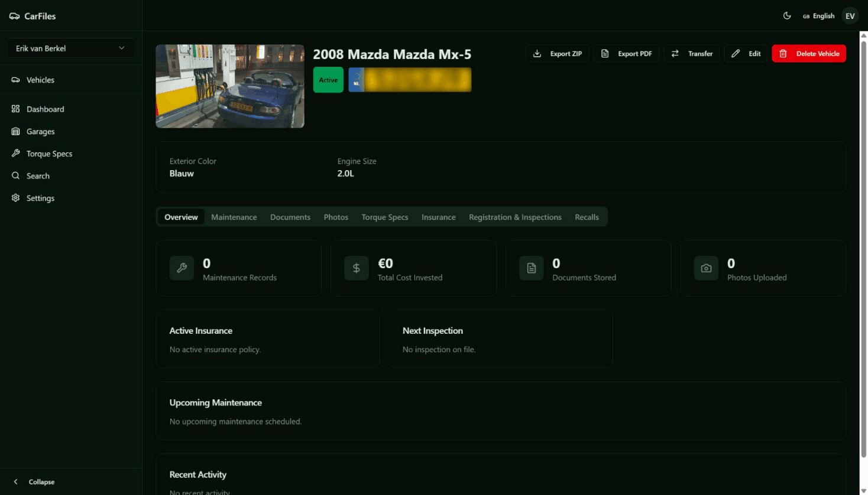Export vehicle as PDF

pyautogui.click(x=626, y=54)
